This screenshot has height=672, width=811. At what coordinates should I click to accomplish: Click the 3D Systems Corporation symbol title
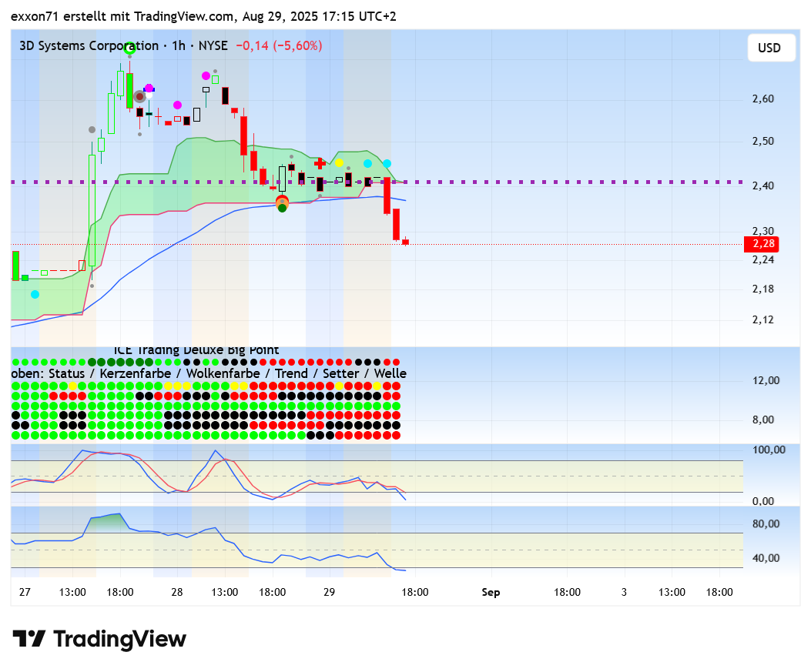pyautogui.click(x=89, y=46)
